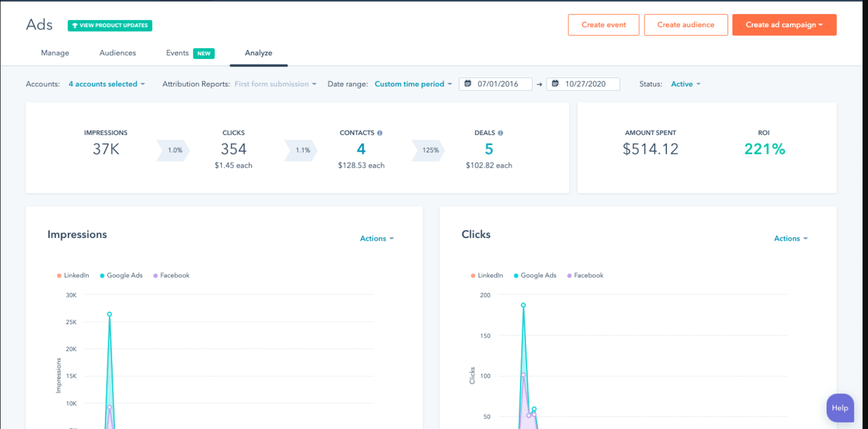Screen dimensions: 868x429
Task: Open Actions menu on Impressions chart
Action: (x=377, y=239)
